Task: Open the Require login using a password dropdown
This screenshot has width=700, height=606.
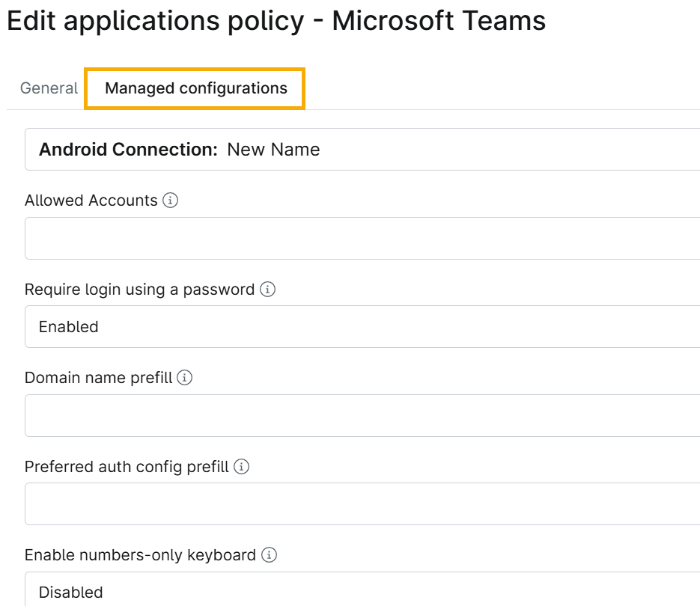Action: pos(359,327)
